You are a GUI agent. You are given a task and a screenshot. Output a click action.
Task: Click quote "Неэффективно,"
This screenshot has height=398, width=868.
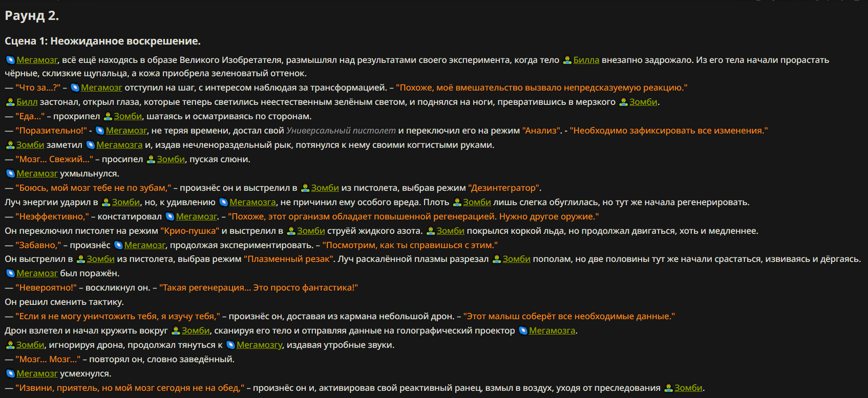pos(52,216)
